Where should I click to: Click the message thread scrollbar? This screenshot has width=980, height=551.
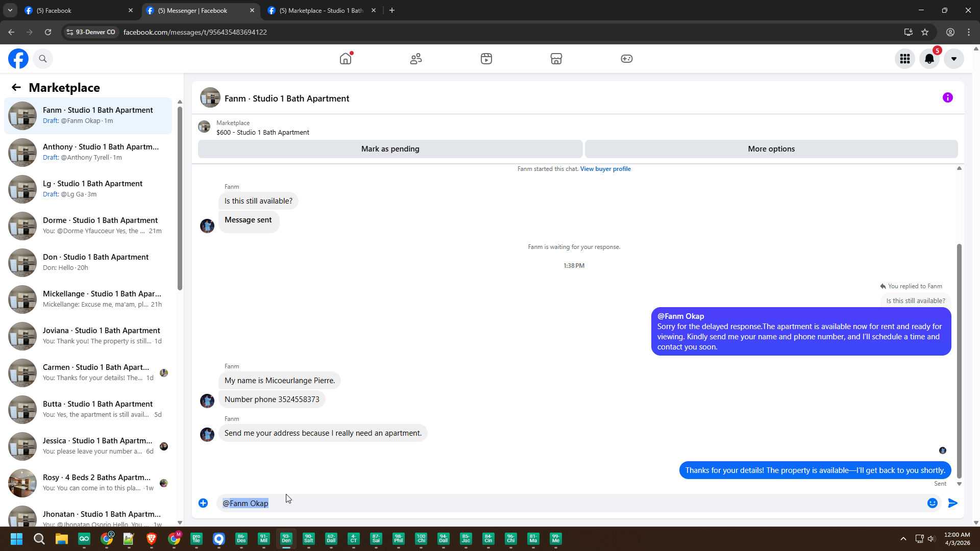(x=959, y=361)
